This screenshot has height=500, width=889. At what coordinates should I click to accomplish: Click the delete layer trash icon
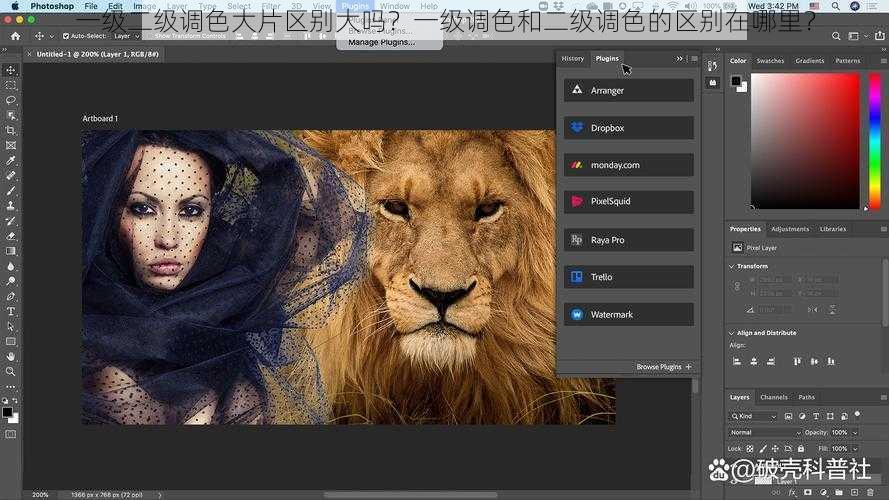pos(870,492)
